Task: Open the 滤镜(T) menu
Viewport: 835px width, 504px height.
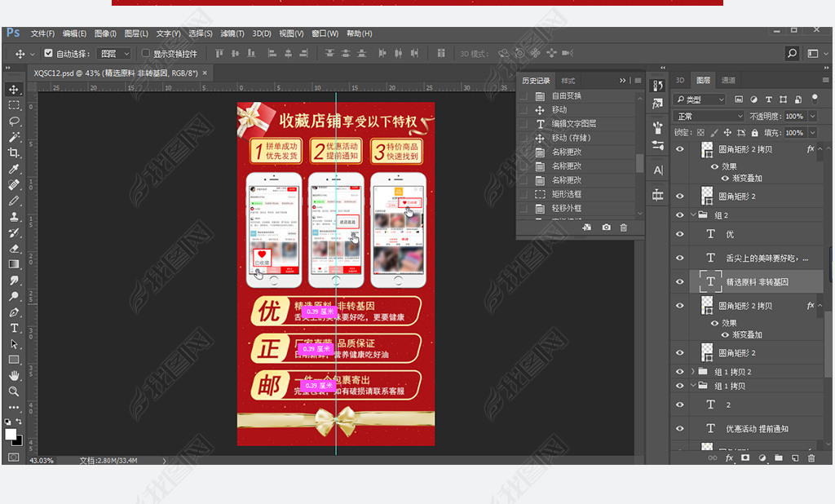Action: coord(232,33)
